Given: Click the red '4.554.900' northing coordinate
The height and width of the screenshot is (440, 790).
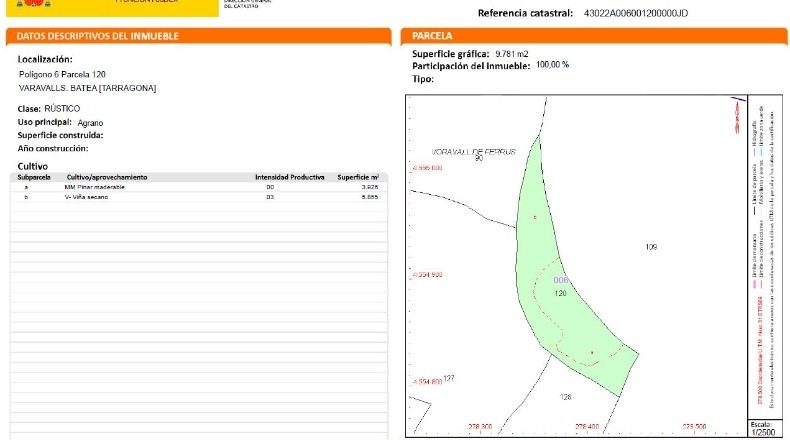Looking at the screenshot, I should point(427,275).
